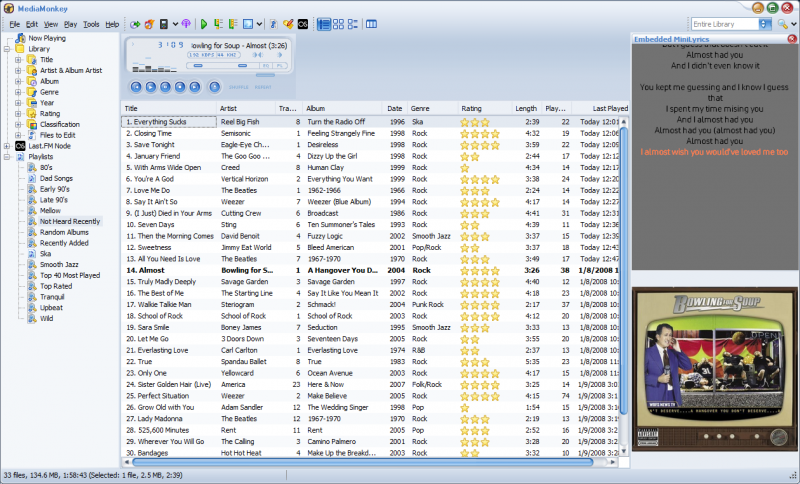Click the Last.fm scrobbler toolbar icon
Viewport: 800px width, 484px height.
point(303,23)
